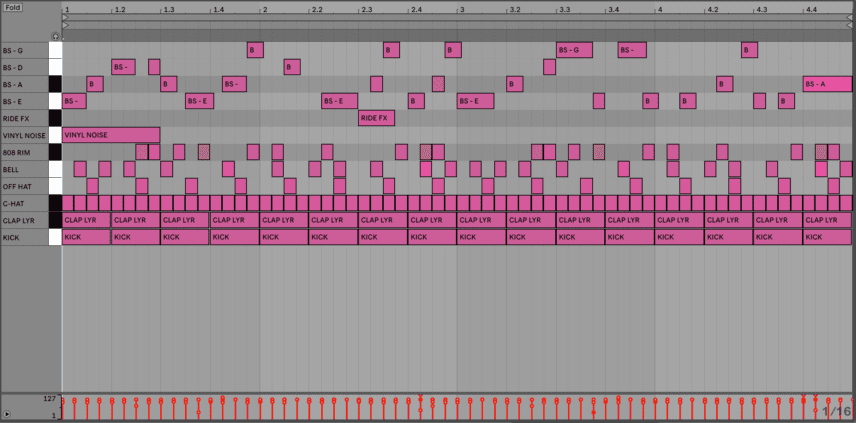Image resolution: width=856 pixels, height=423 pixels.
Task: Click ruler marker 3.4
Action: coord(614,10)
